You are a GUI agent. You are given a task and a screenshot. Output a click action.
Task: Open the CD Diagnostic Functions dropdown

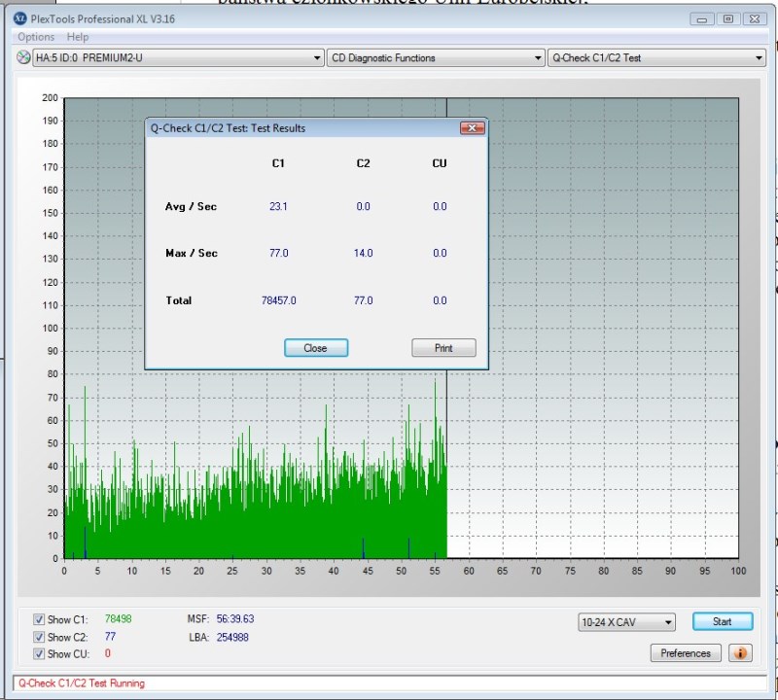point(436,57)
